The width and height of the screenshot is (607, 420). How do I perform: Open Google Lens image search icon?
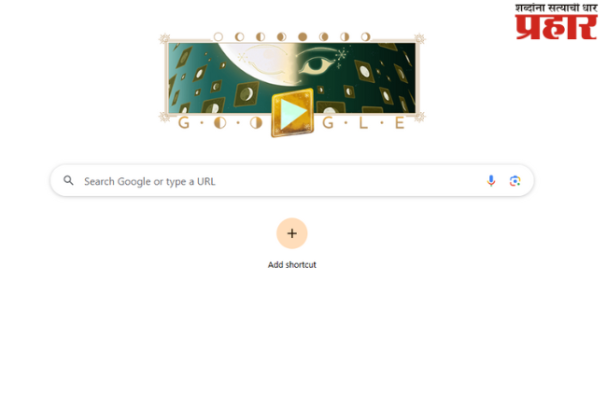coord(514,181)
